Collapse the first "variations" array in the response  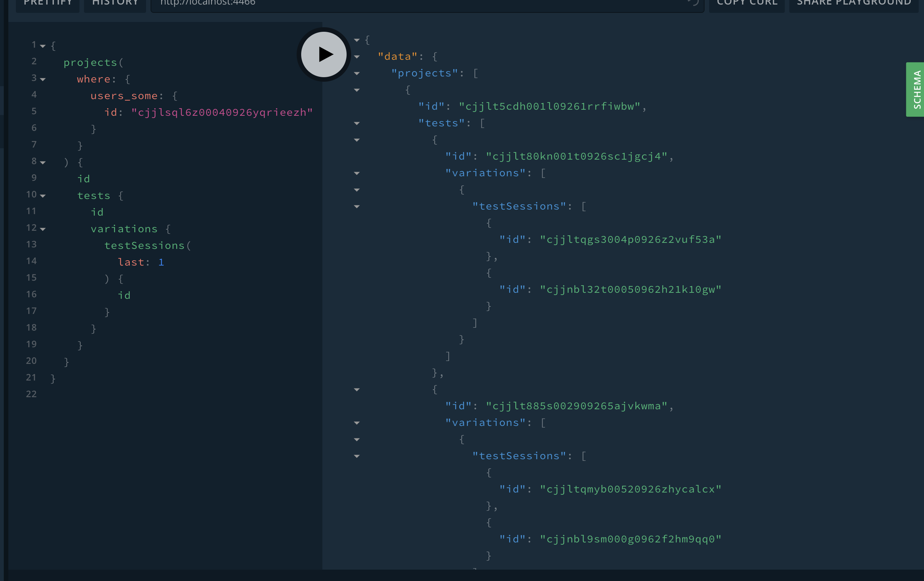pyautogui.click(x=357, y=173)
